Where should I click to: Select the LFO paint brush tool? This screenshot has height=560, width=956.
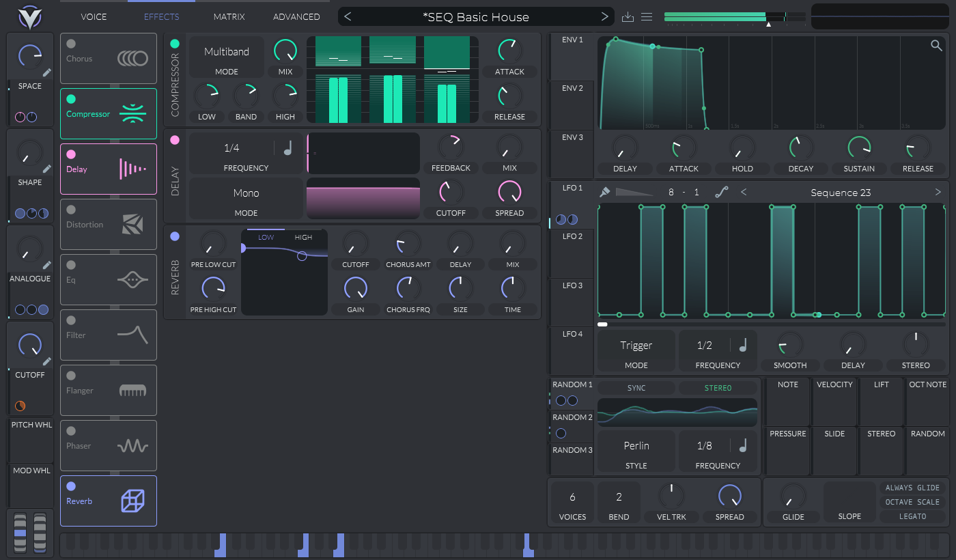(x=605, y=192)
